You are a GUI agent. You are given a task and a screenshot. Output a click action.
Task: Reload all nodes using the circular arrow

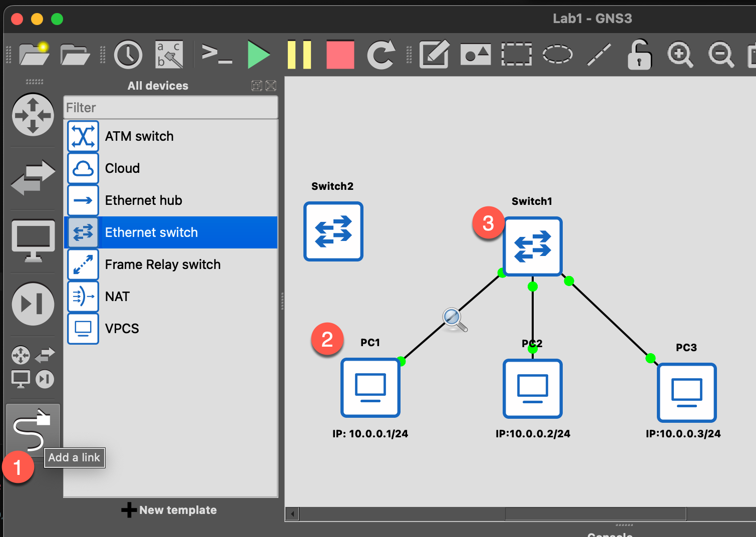[381, 55]
